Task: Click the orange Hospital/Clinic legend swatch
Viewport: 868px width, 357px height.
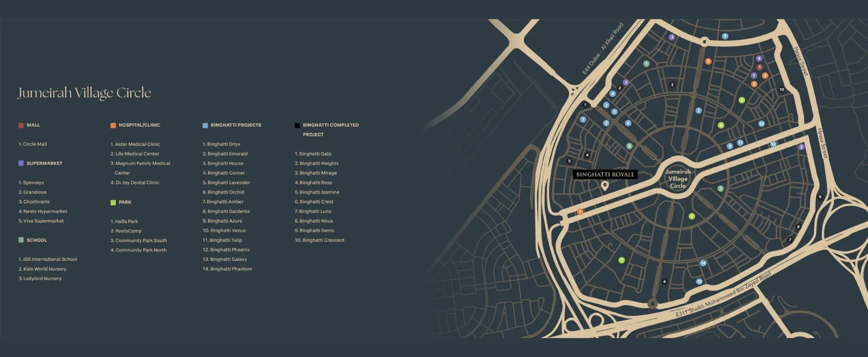Action: click(x=113, y=125)
